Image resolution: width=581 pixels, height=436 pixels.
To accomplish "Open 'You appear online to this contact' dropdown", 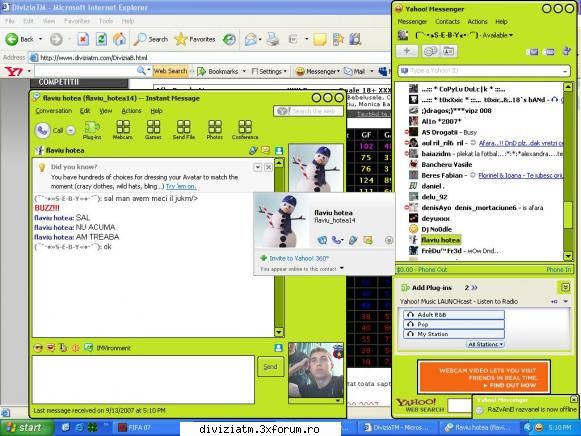I will [342, 268].
